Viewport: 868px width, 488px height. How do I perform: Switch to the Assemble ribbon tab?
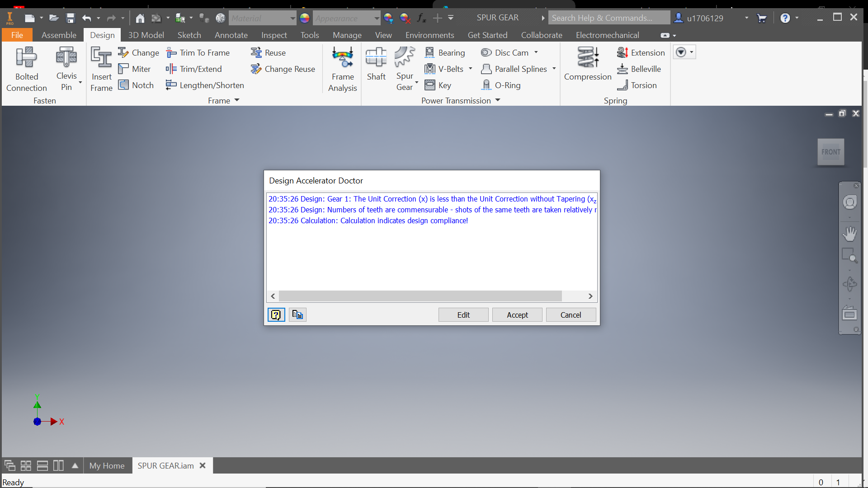pos(59,35)
